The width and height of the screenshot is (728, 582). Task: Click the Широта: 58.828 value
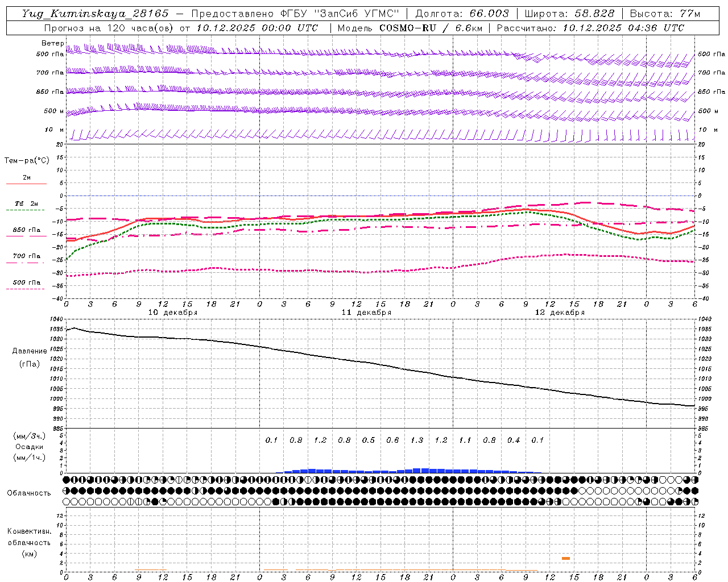click(569, 14)
